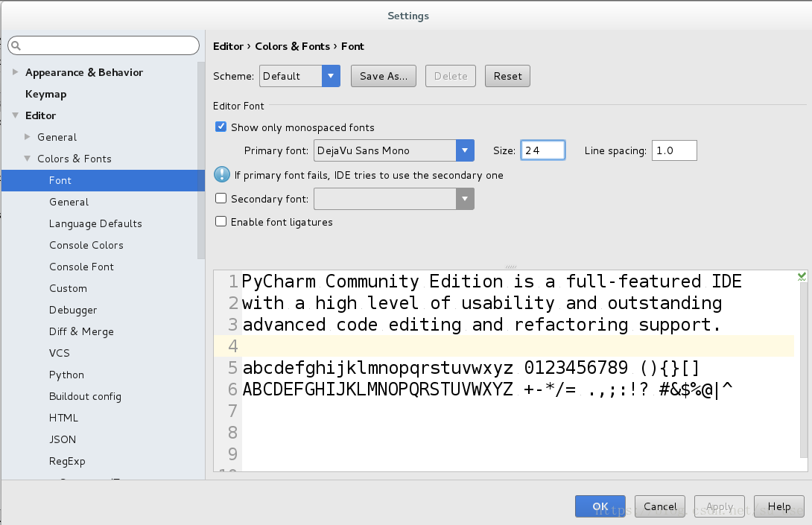Click preview line 'with a high level of usability'
812x525 pixels.
click(x=482, y=303)
